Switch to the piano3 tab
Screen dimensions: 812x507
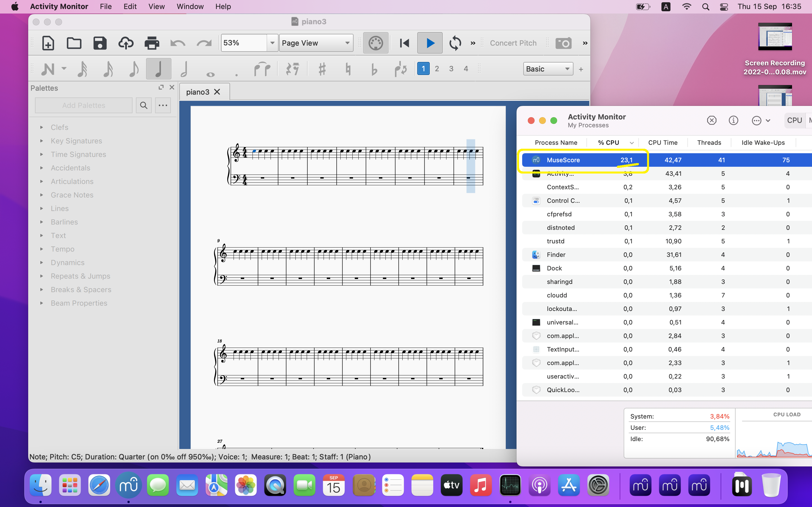click(x=198, y=92)
